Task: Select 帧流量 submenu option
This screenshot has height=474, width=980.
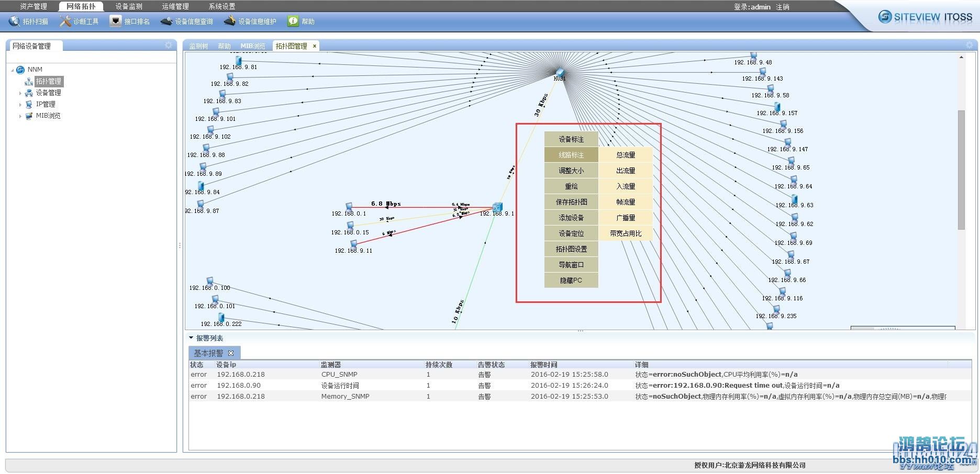Action: [x=626, y=202]
